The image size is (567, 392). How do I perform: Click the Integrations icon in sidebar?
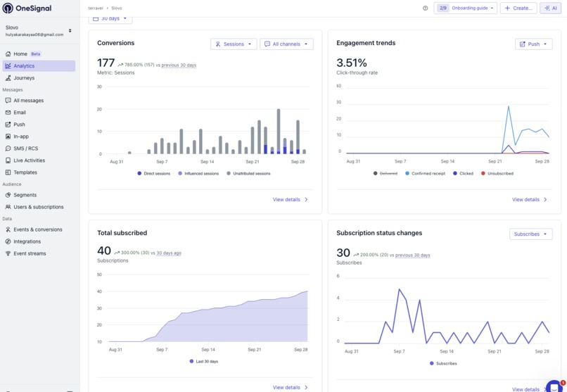8,241
